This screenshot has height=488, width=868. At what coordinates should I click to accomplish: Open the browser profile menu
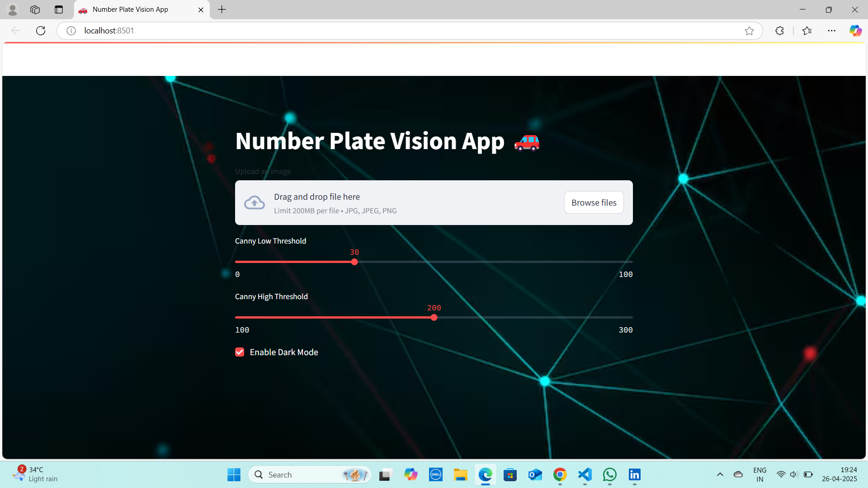pyautogui.click(x=13, y=9)
